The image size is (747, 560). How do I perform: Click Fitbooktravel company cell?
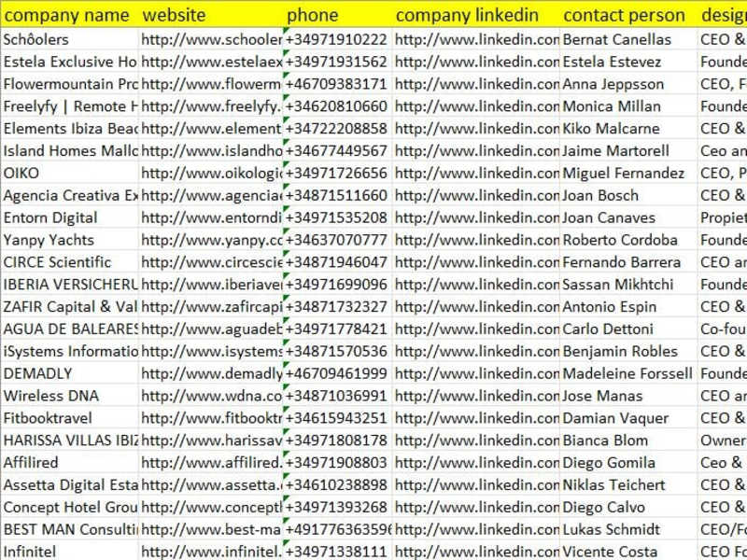click(x=69, y=418)
